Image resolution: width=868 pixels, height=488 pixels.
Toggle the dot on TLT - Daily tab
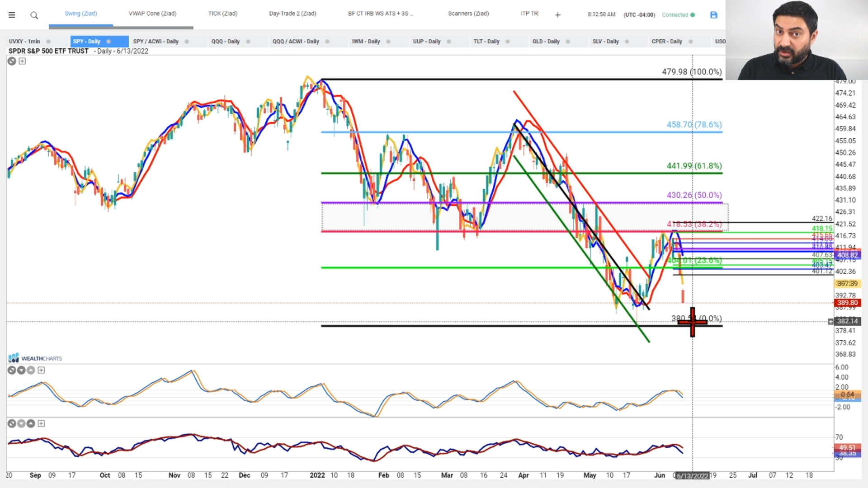[508, 42]
